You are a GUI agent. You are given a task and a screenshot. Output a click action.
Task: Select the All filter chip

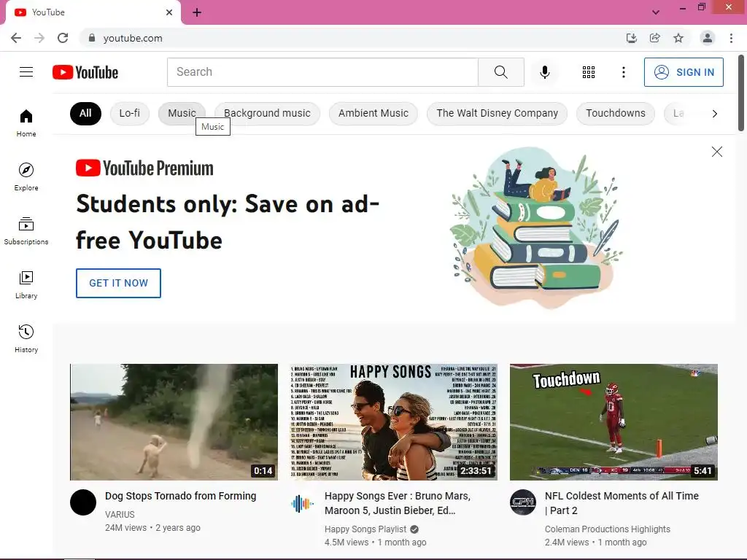(x=85, y=113)
